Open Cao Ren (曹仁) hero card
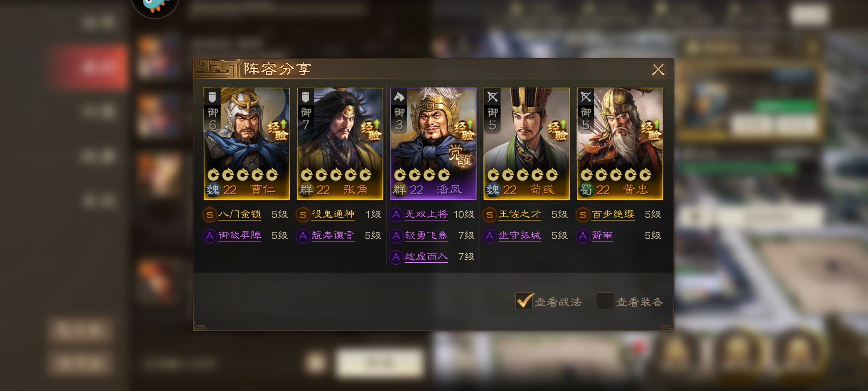The height and width of the screenshot is (391, 868). pyautogui.click(x=247, y=144)
